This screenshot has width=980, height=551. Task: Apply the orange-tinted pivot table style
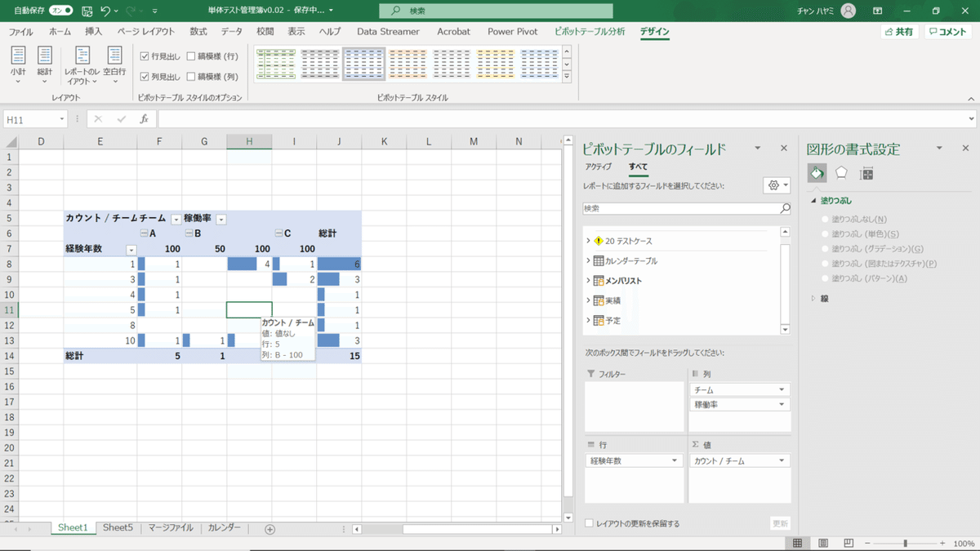click(x=408, y=63)
